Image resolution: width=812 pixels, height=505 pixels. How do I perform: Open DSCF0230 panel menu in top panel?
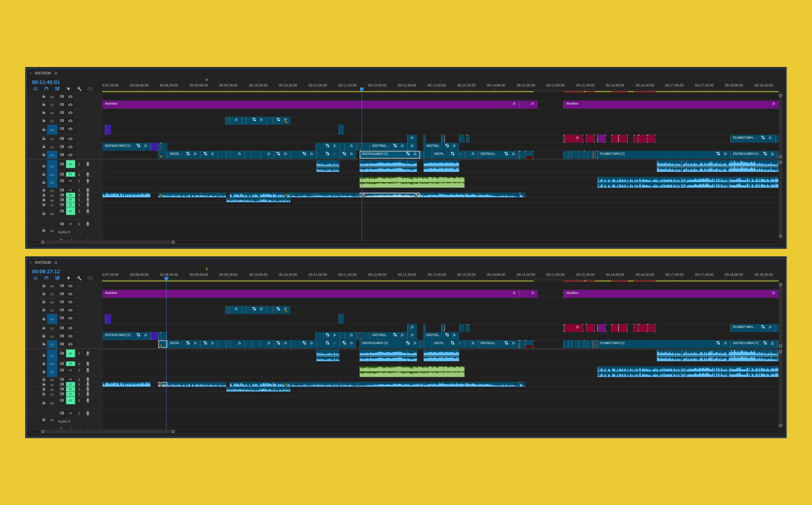click(x=56, y=73)
